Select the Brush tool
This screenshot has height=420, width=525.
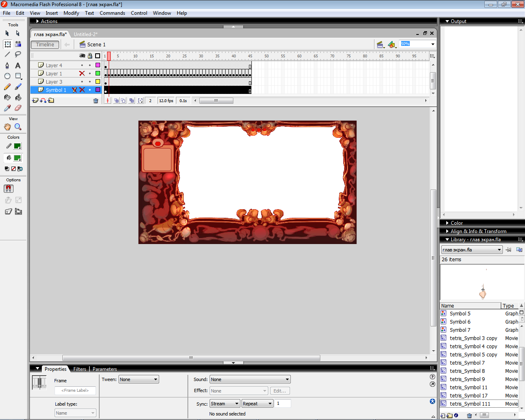coord(18,87)
